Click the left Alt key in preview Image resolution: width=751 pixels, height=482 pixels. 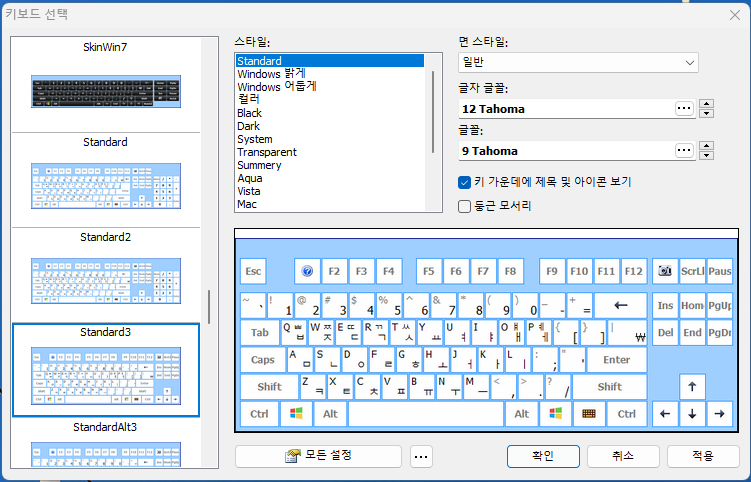(330, 413)
